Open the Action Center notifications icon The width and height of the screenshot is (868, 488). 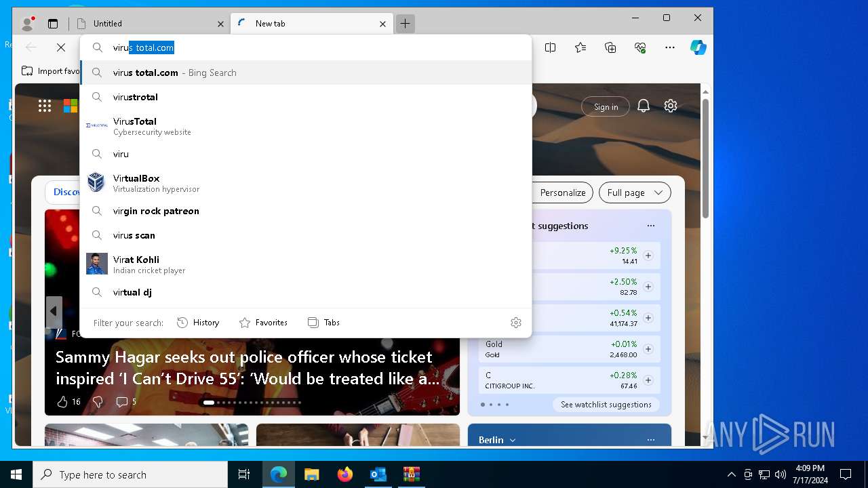click(x=846, y=474)
